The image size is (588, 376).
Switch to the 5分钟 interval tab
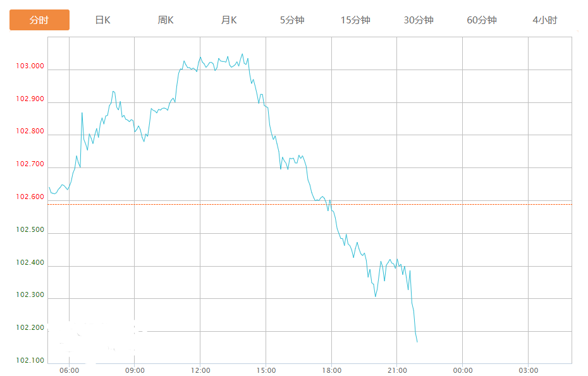[x=292, y=20]
